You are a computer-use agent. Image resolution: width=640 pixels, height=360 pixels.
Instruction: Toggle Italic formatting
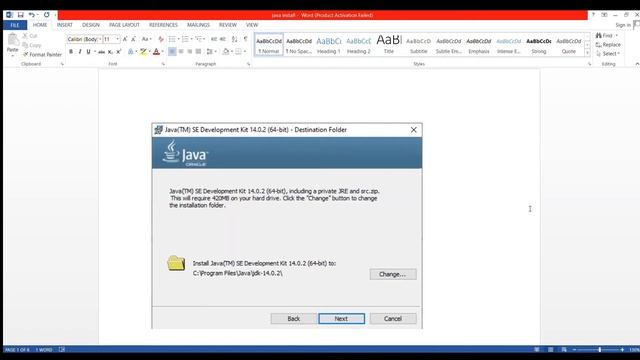(80, 52)
